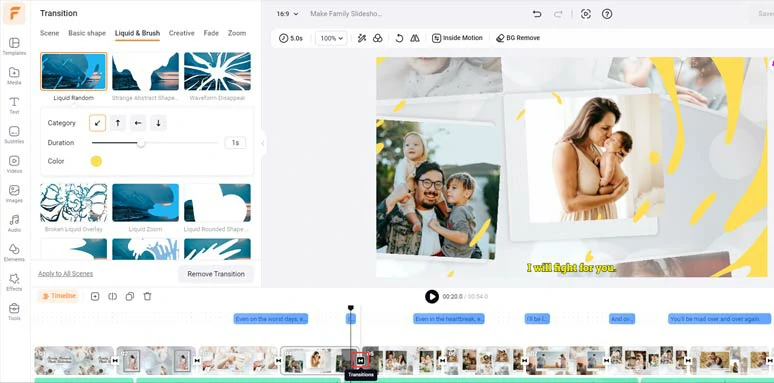Open the 16:9 aspect ratio dropdown
Screen dimensions: 774x383
click(x=287, y=14)
